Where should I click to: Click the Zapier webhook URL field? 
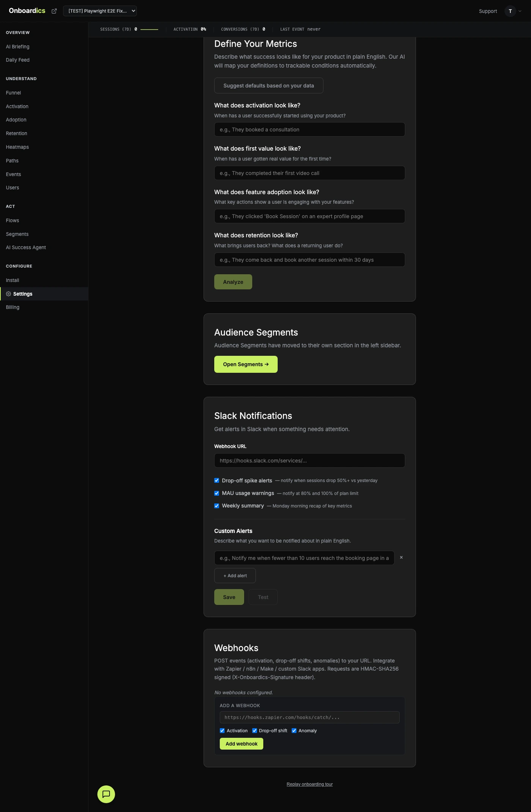pyautogui.click(x=309, y=717)
